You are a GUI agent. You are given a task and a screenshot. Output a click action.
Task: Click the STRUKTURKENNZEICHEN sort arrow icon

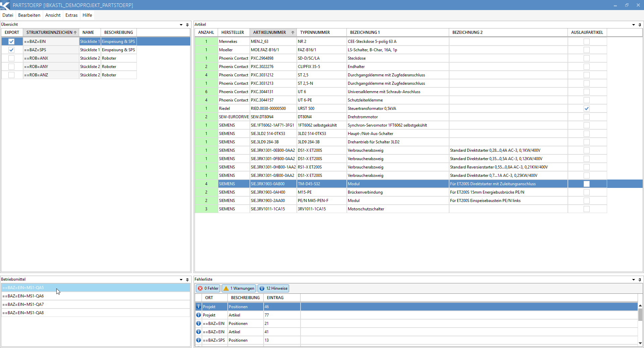75,32
